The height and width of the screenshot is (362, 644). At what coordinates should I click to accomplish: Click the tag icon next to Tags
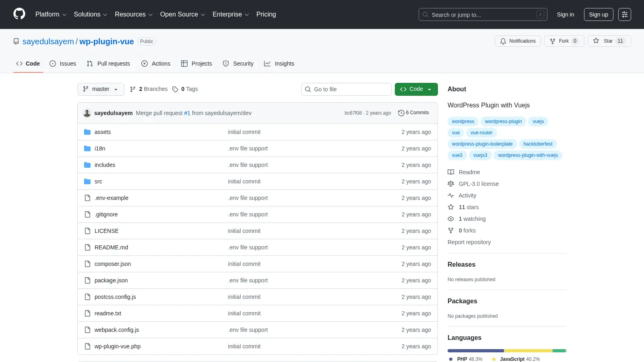(175, 89)
